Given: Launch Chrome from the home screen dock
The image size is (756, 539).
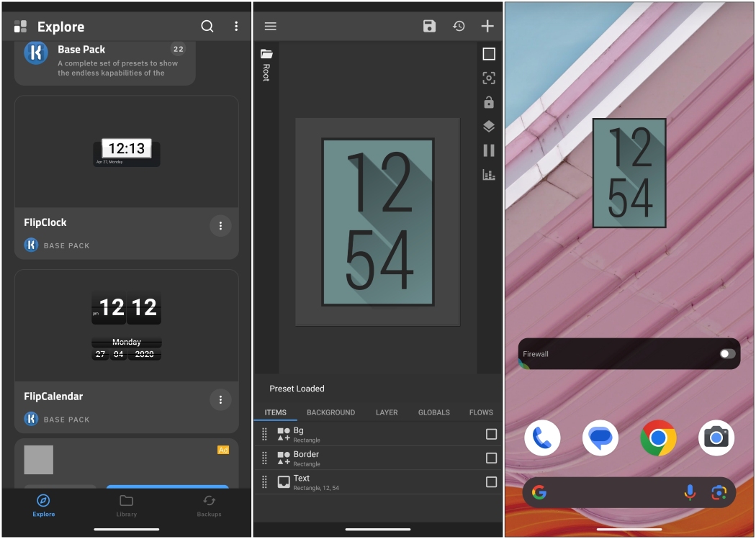Looking at the screenshot, I should (658, 437).
